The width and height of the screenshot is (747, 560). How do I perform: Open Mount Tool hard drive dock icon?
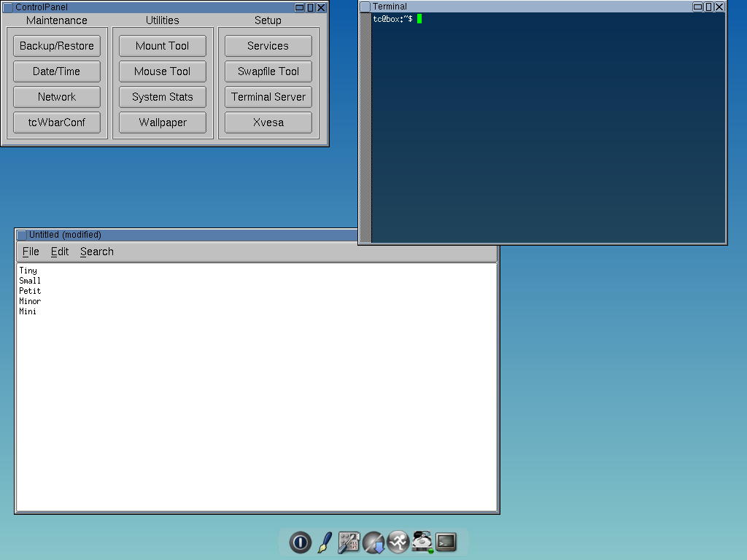tap(422, 542)
